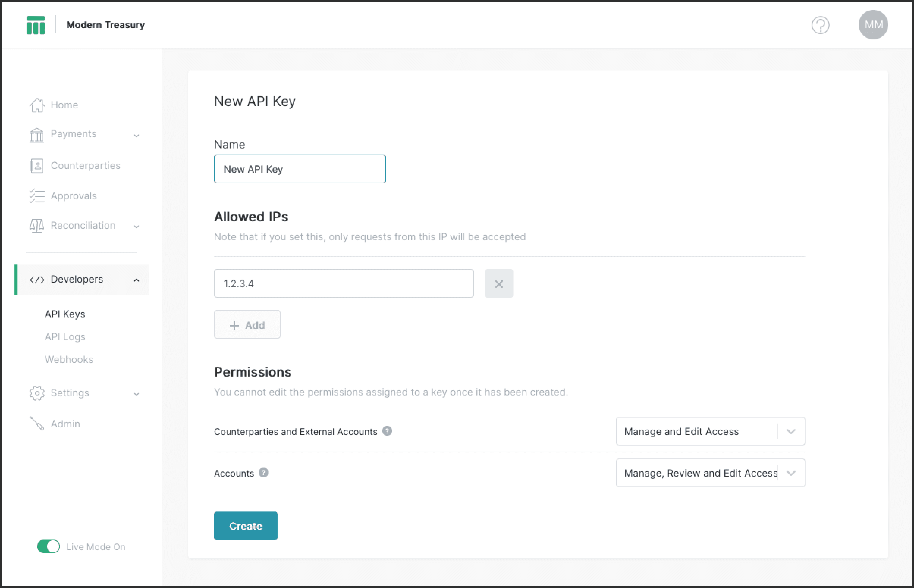
Task: Open the API Logs page
Action: [65, 337]
